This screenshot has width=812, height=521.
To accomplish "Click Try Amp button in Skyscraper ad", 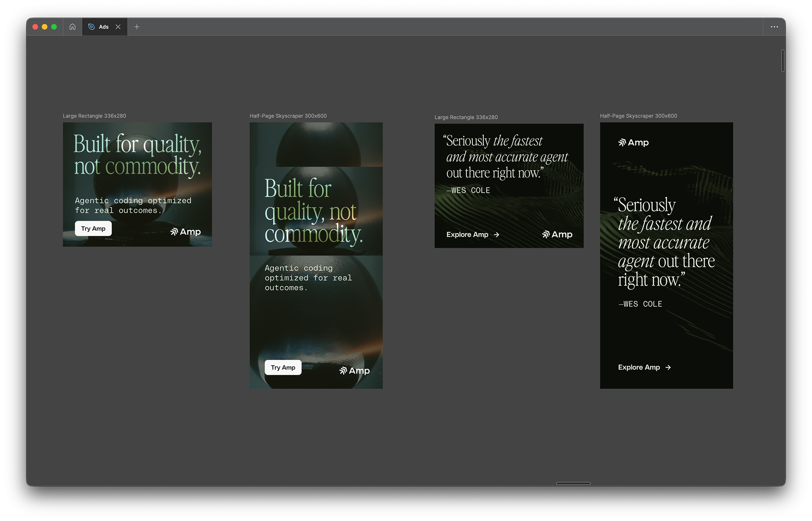I will pyautogui.click(x=283, y=367).
